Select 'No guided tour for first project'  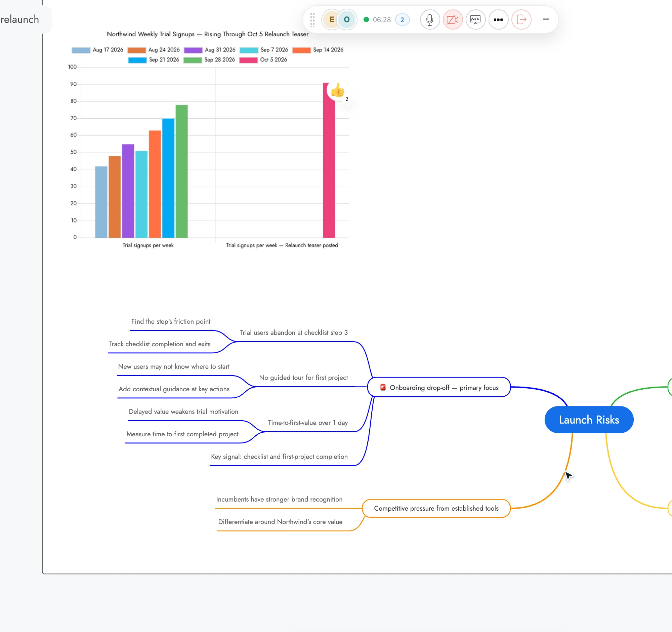(x=303, y=378)
